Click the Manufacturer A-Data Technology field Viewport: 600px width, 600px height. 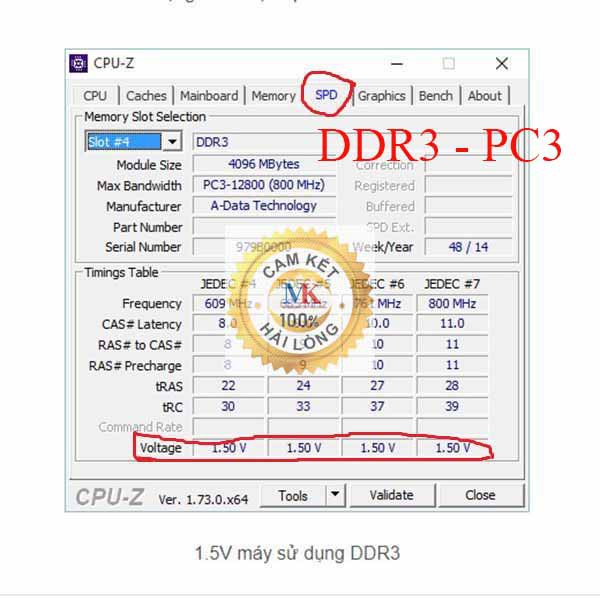[x=262, y=205]
